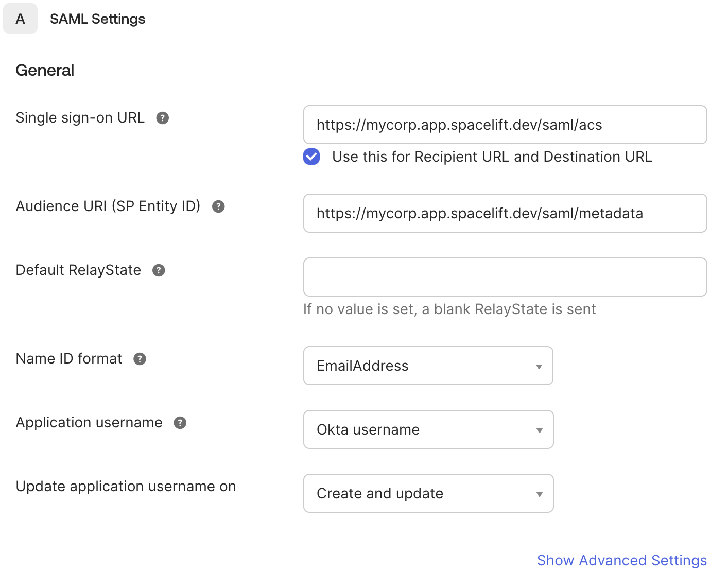This screenshot has width=728, height=588.
Task: Click the Application username help icon
Action: (179, 423)
